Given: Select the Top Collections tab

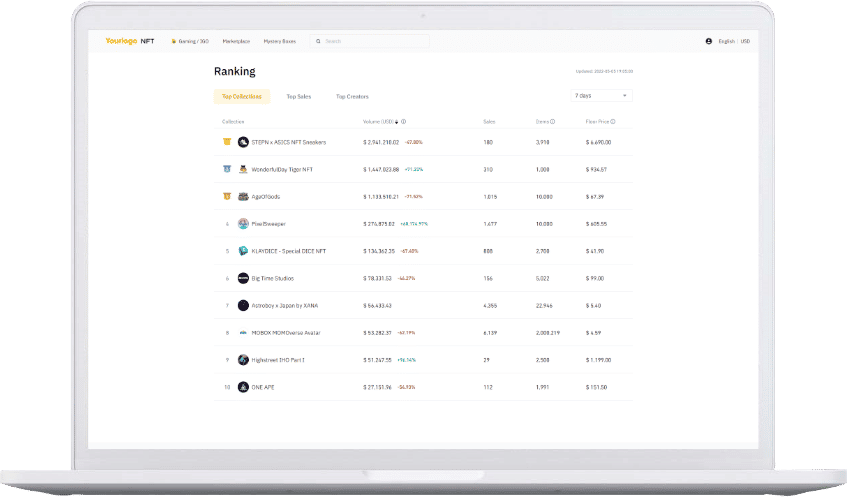Looking at the screenshot, I should [x=242, y=97].
